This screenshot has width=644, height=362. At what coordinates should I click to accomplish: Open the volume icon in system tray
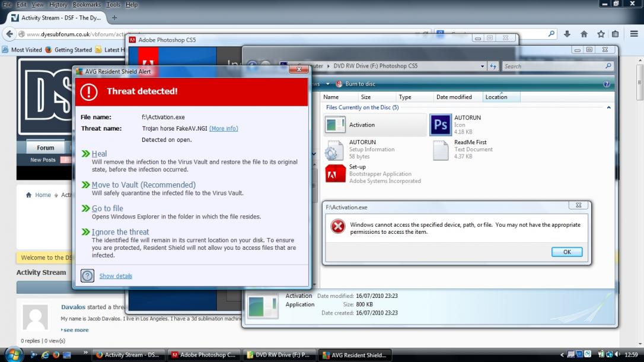pyautogui.click(x=617, y=354)
